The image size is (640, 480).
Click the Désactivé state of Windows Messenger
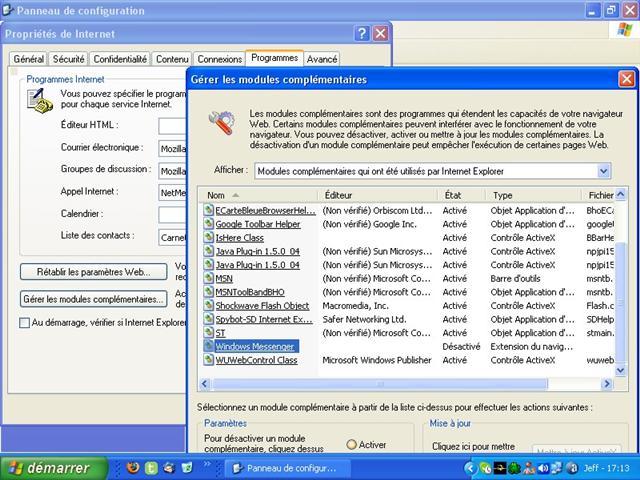point(461,347)
